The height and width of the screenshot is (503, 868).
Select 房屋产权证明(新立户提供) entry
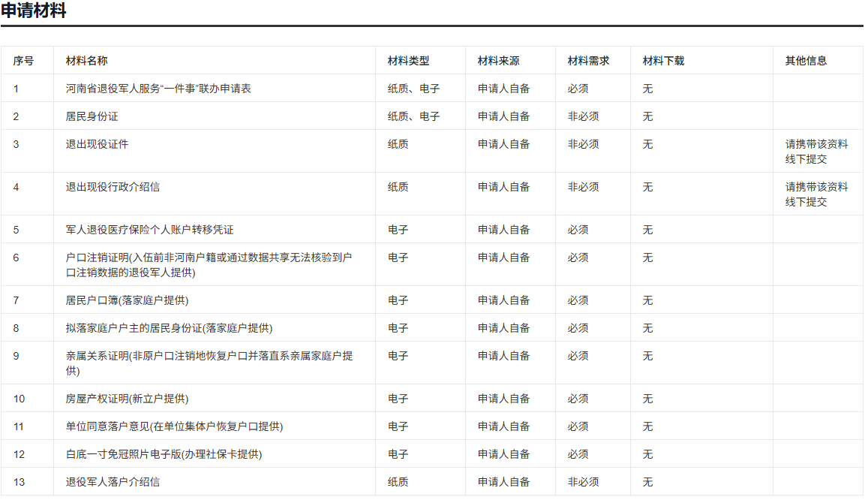coord(127,399)
